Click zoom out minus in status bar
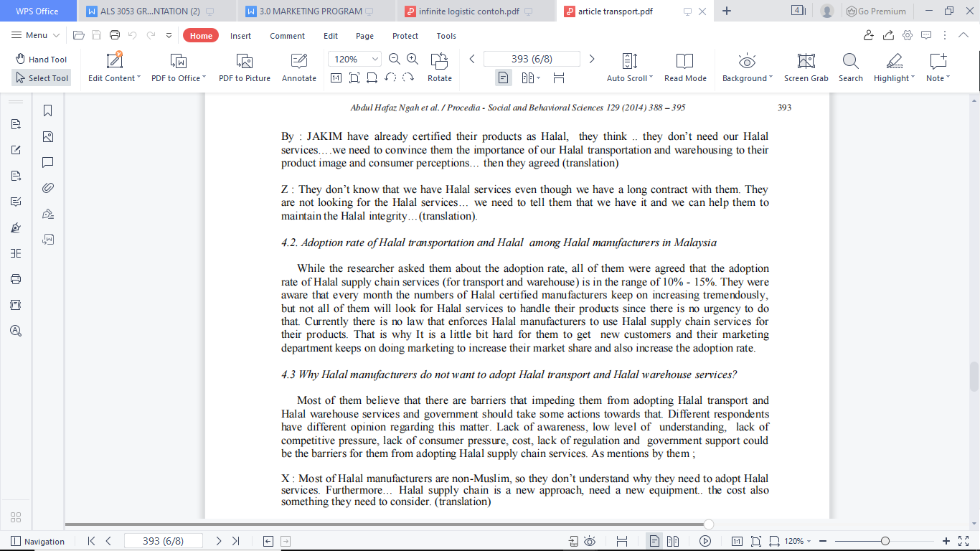 (823, 541)
